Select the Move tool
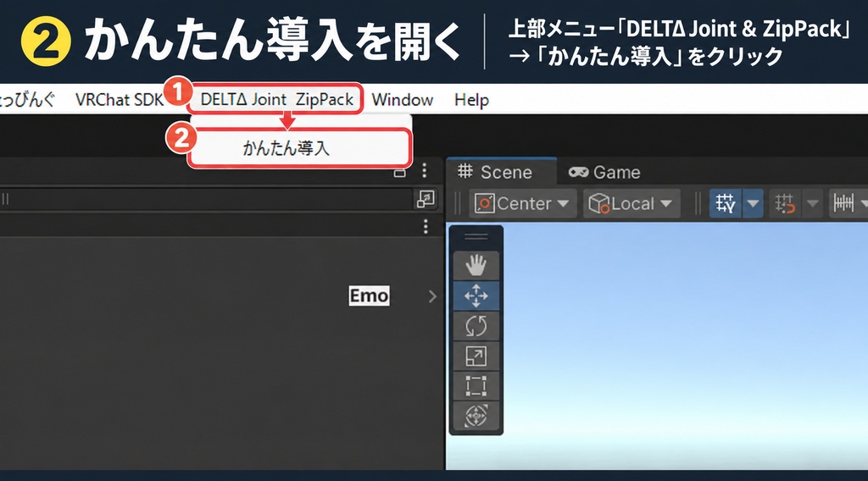The image size is (868, 481). 476,296
